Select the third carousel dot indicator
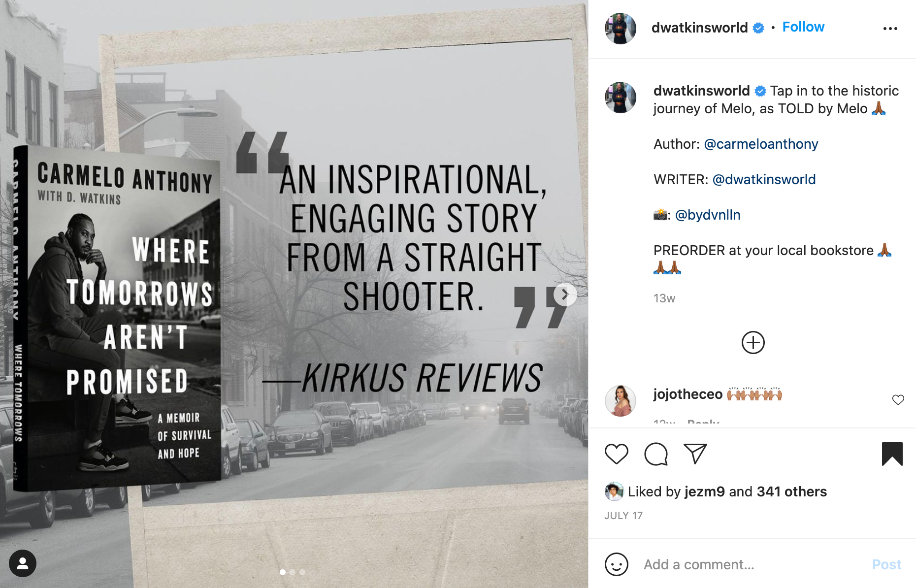916x588 pixels. coord(302,572)
